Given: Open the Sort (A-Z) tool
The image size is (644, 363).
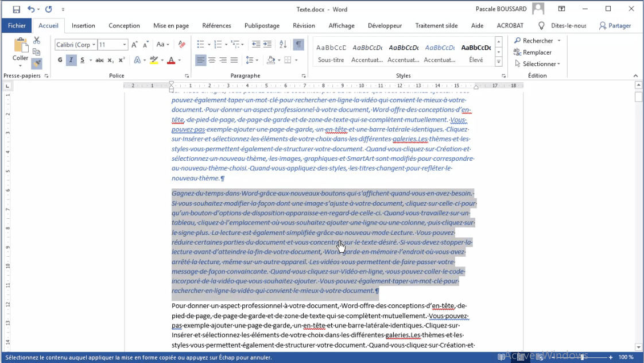Looking at the screenshot, I should pos(283,44).
